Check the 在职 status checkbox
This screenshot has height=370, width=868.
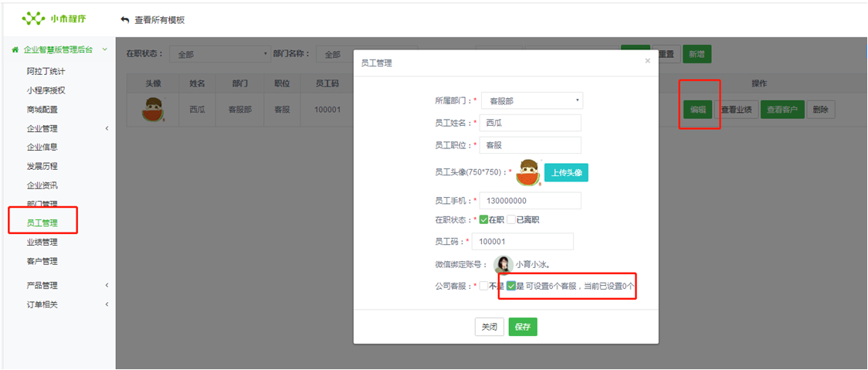pyautogui.click(x=483, y=219)
